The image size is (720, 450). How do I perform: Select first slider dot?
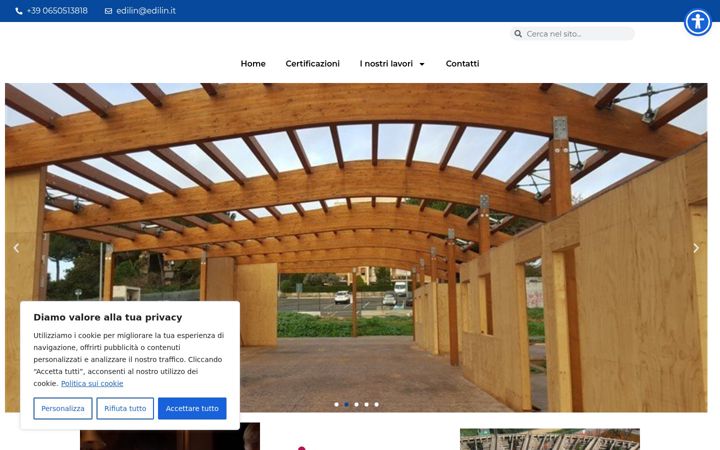(337, 405)
